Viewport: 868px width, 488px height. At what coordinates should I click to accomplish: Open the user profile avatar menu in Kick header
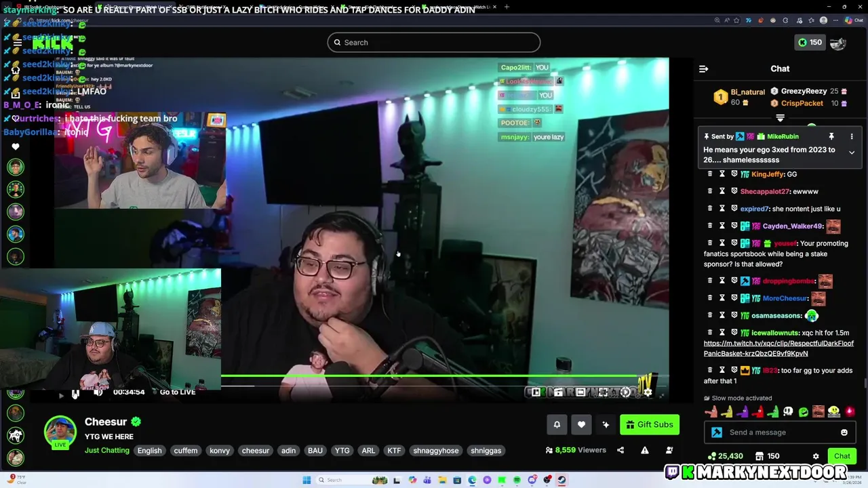coord(838,43)
